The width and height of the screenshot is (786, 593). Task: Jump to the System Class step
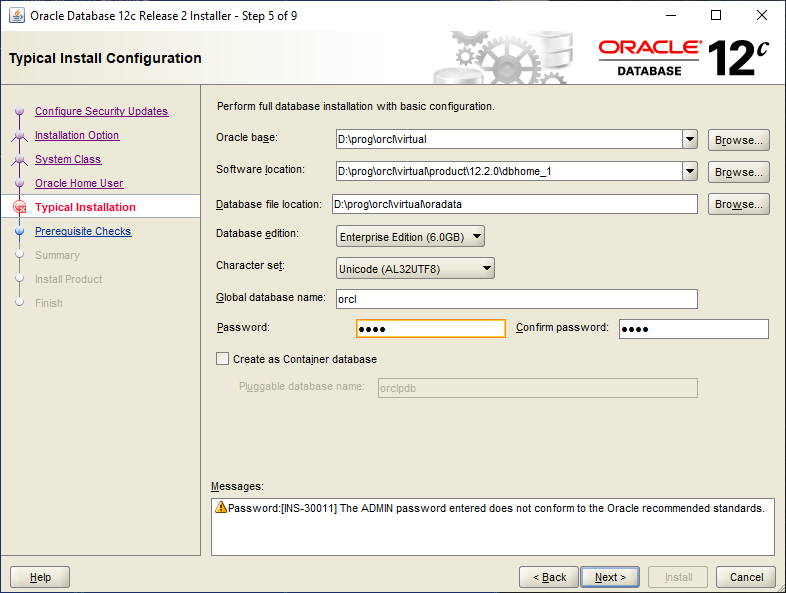coord(68,159)
